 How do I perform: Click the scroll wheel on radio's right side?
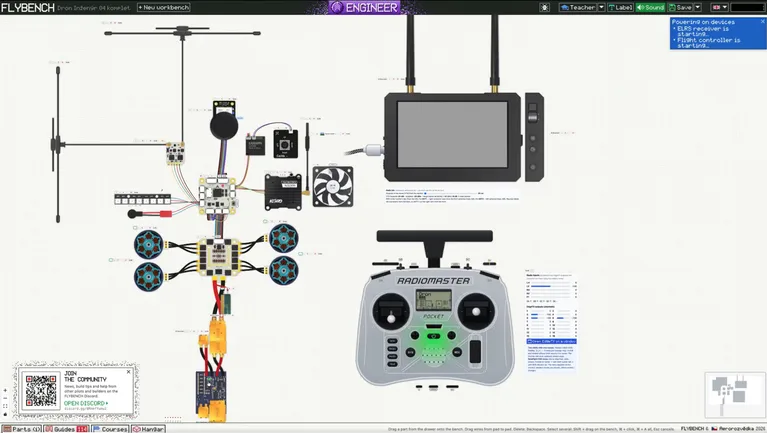click(475, 351)
